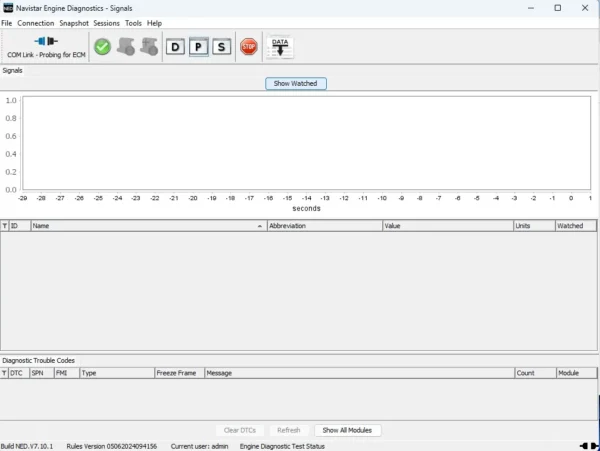Click the Rules Version status text
The width and height of the screenshot is (600, 451).
[112, 446]
